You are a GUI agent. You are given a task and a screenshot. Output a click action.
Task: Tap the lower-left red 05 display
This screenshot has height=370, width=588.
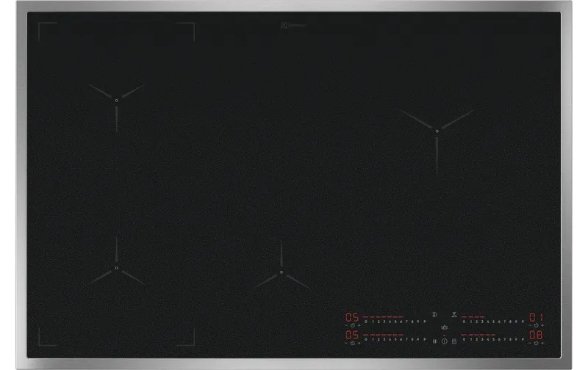pos(352,335)
